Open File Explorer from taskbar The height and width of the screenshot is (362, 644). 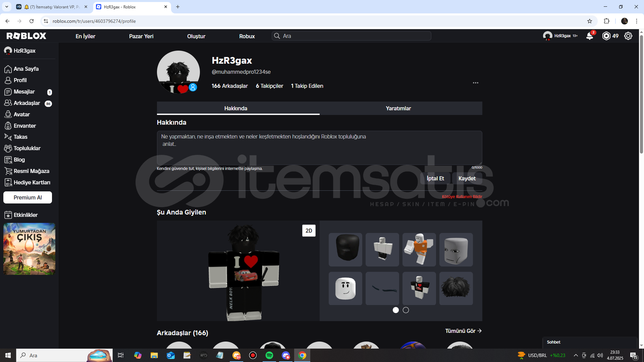[154, 355]
